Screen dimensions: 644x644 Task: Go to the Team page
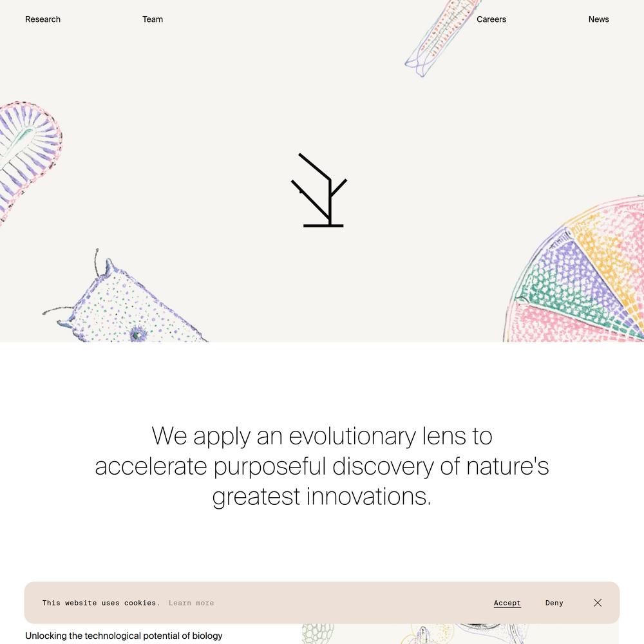[x=153, y=19]
